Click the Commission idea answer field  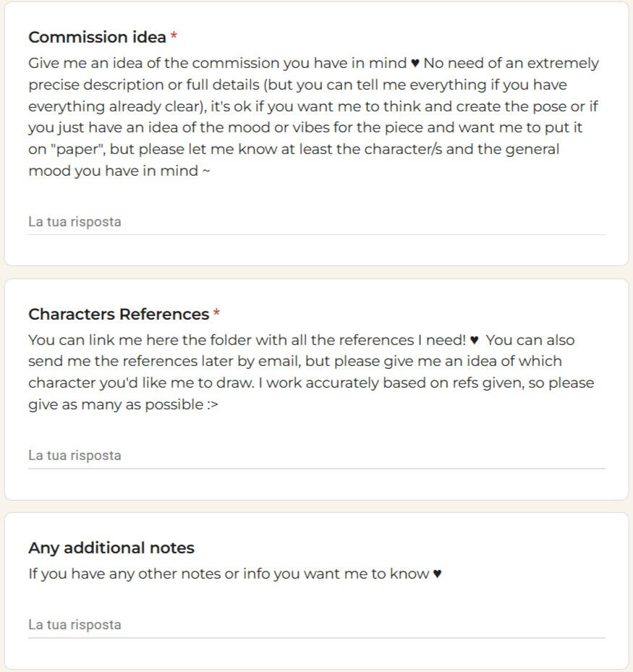[x=316, y=222]
